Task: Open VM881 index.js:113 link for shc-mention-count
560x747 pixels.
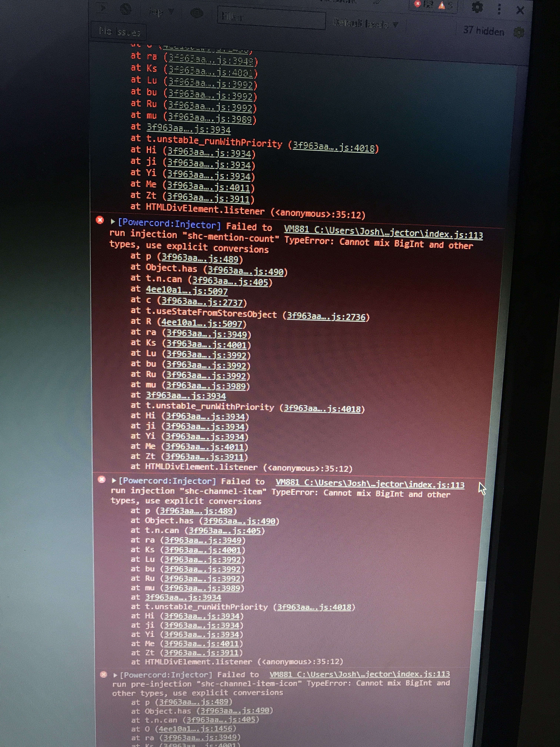Action: point(384,232)
